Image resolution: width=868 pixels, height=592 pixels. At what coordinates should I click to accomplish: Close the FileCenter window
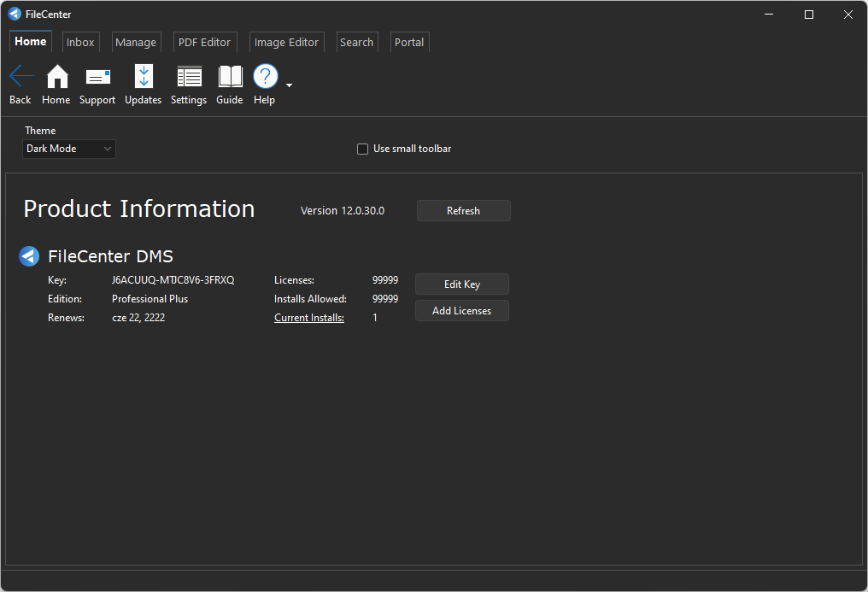pyautogui.click(x=848, y=15)
